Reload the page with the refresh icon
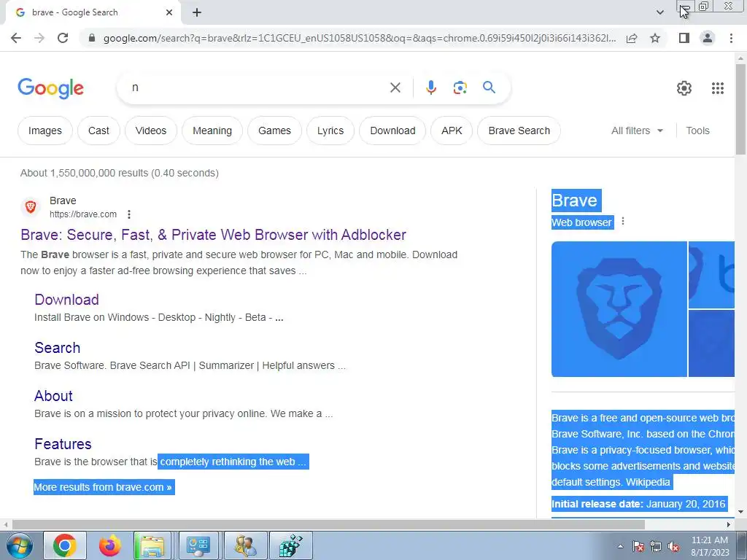Viewport: 747px width, 560px height. pyautogui.click(x=63, y=38)
